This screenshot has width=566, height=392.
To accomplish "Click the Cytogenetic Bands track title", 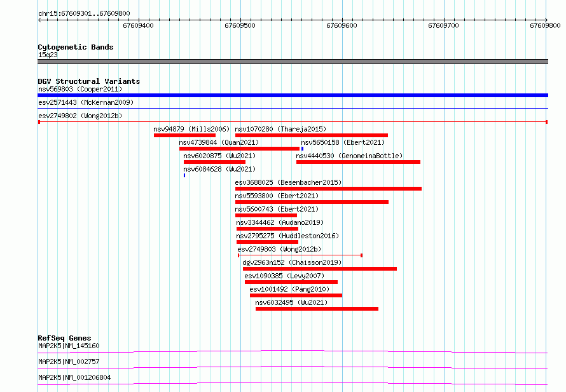I will pos(76,47).
